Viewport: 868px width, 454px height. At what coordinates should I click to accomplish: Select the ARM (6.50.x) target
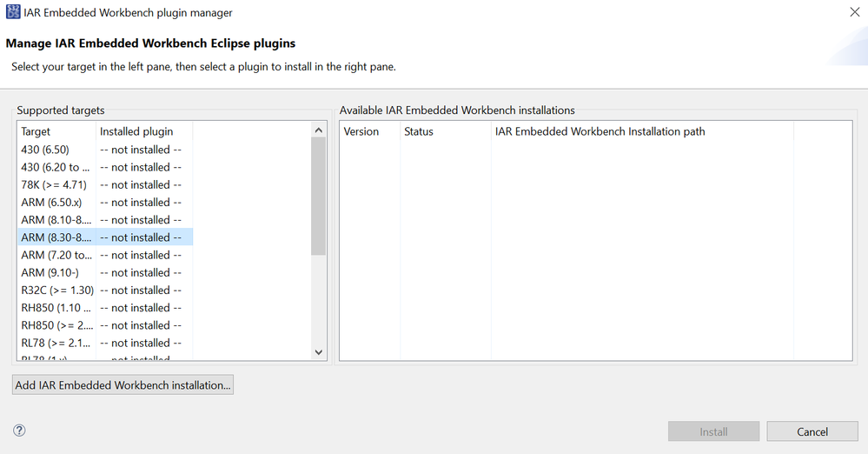[105, 203]
